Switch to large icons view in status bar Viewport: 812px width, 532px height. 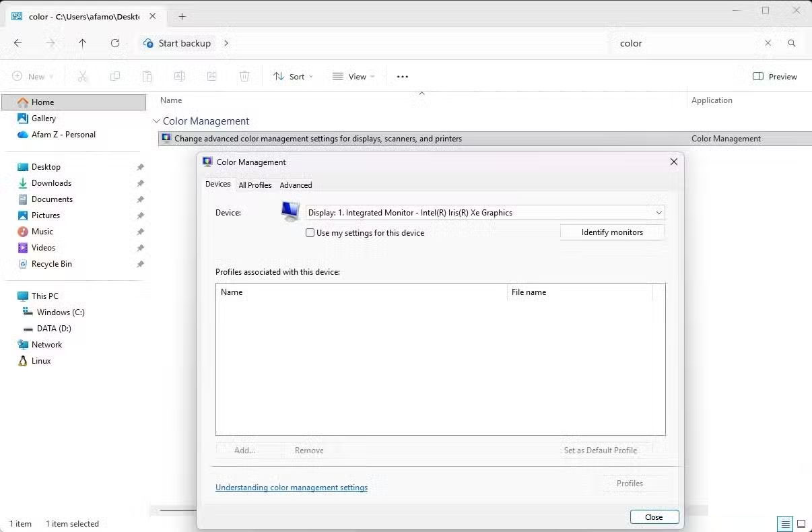pyautogui.click(x=801, y=524)
